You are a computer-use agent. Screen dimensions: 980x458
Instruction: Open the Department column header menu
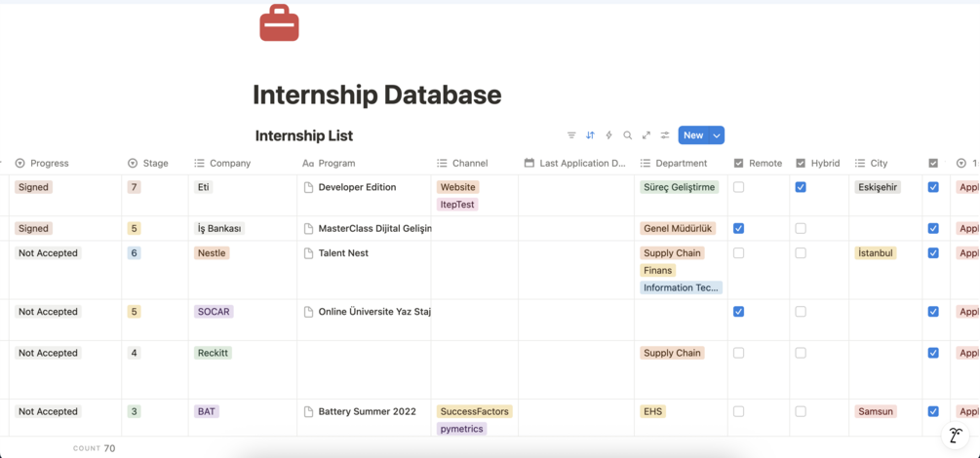coord(681,163)
